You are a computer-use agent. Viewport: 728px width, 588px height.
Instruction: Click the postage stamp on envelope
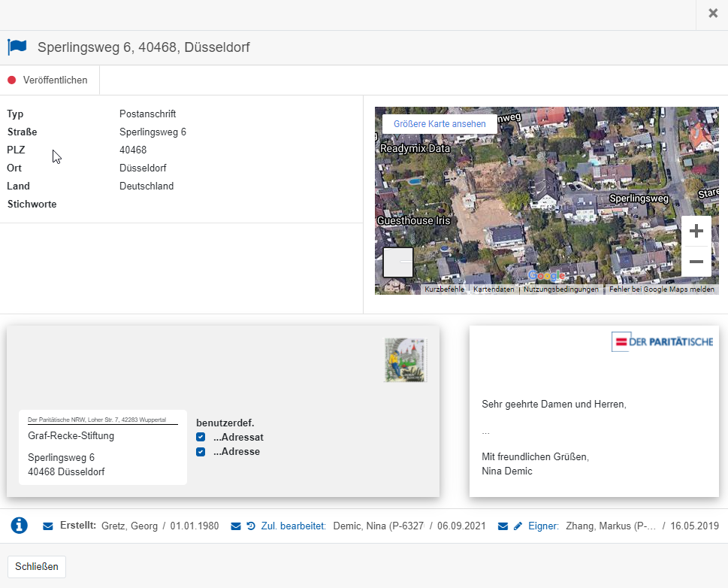(x=406, y=360)
